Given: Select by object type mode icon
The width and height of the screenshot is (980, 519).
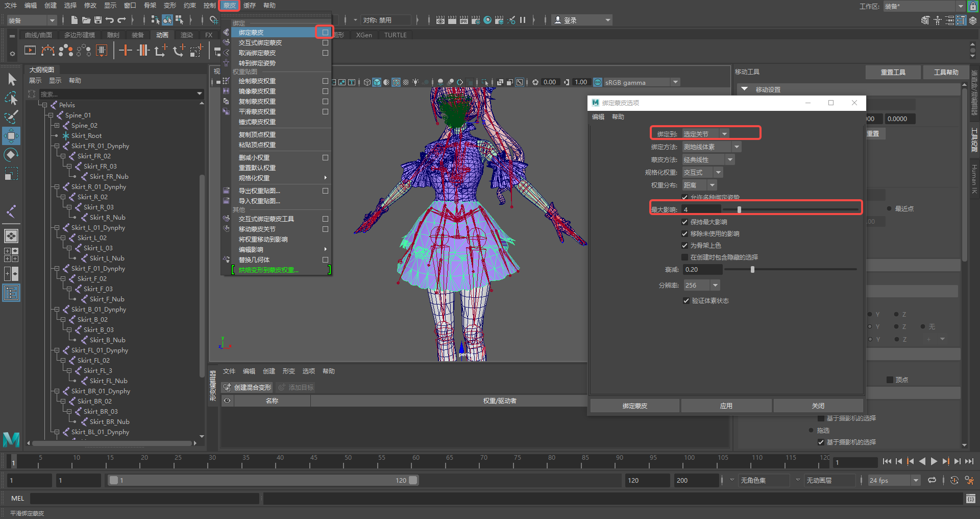Looking at the screenshot, I should [x=167, y=20].
